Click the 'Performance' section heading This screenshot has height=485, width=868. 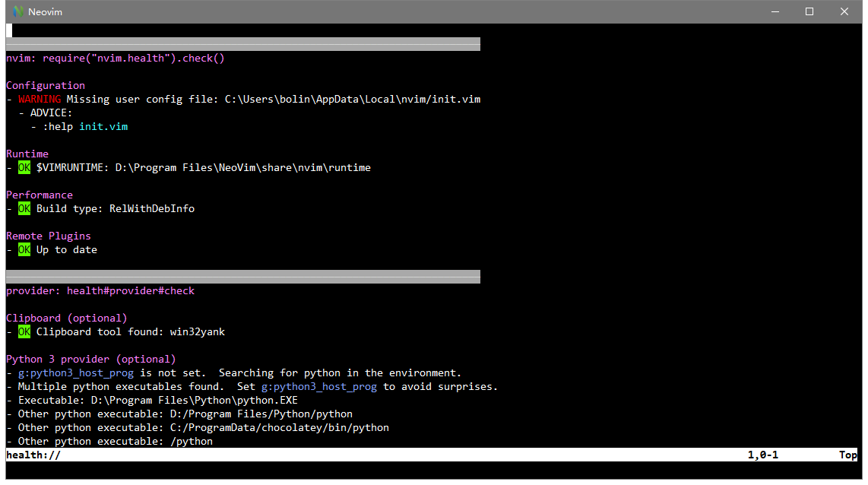40,195
